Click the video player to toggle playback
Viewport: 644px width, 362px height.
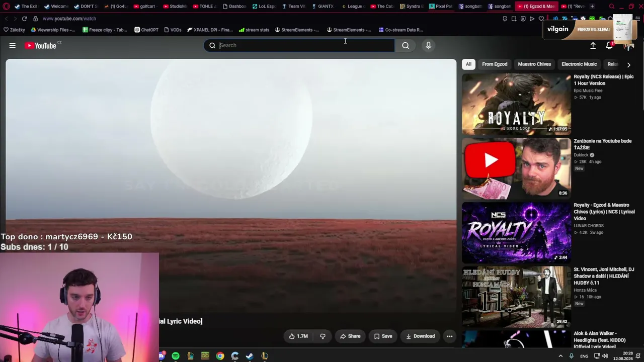231,186
